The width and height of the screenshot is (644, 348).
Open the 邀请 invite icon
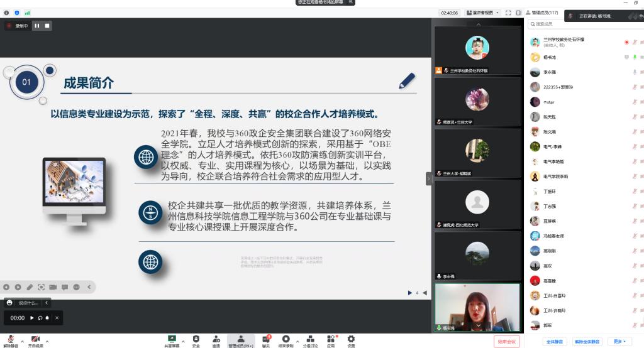216,339
